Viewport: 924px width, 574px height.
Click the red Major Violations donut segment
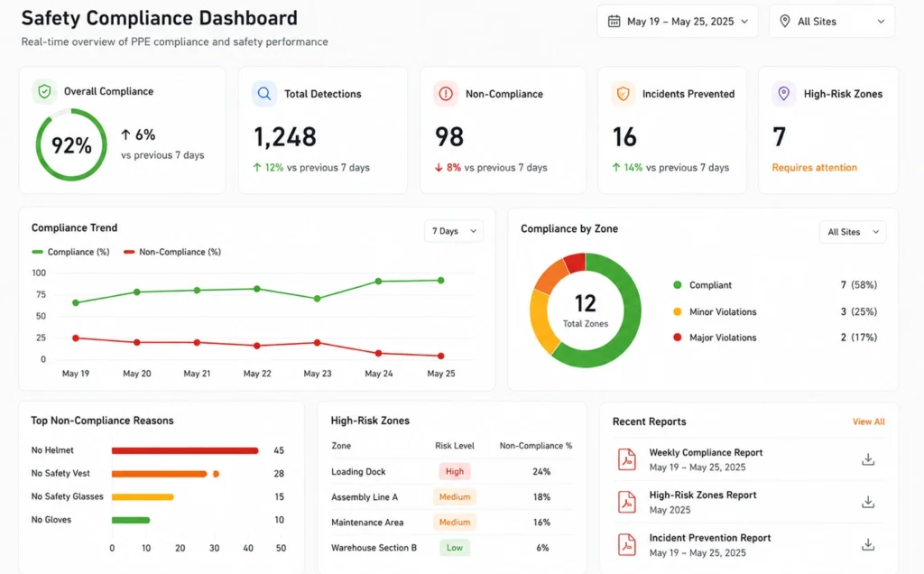tap(575, 262)
